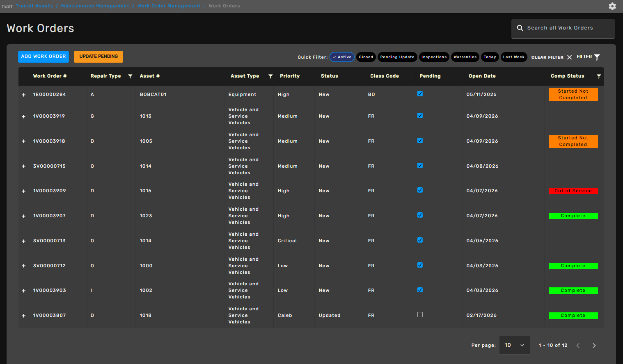This screenshot has height=364, width=623.
Task: Open the Transit Assets breadcrumb link
Action: [34, 6]
